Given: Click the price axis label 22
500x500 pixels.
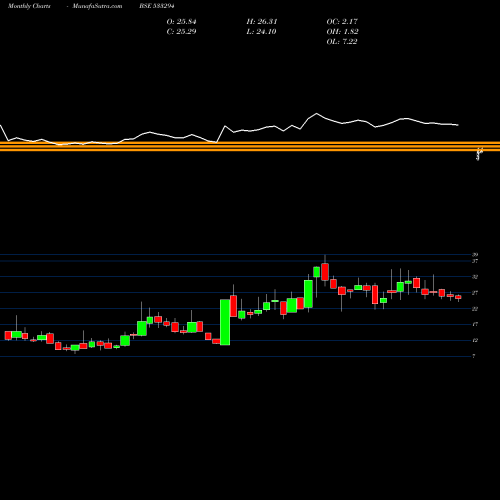Looking at the screenshot, I should [x=475, y=309].
